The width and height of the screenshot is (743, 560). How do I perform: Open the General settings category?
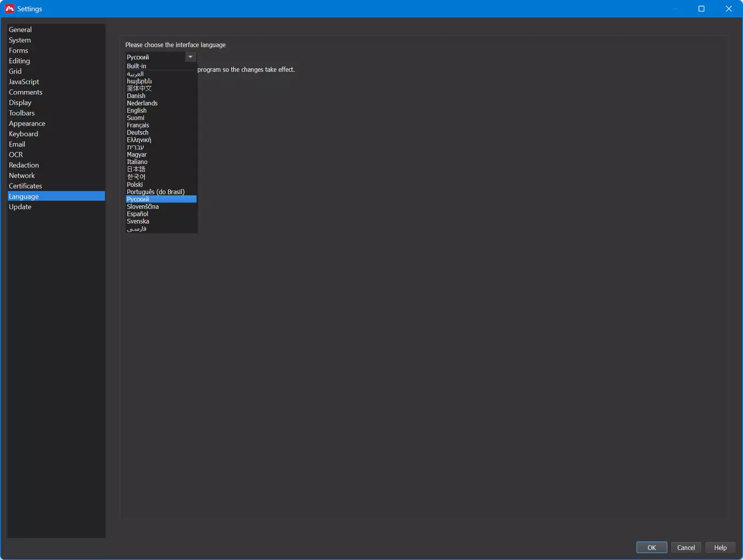click(20, 30)
